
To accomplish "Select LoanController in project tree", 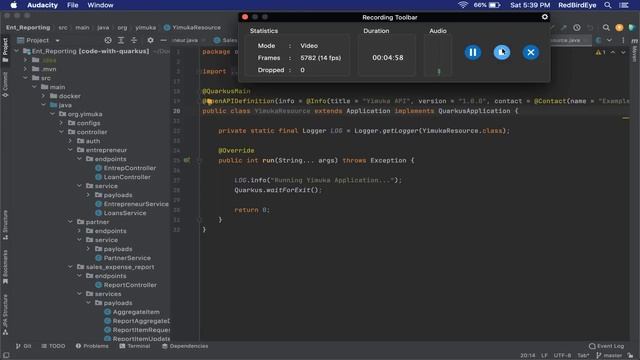I will pyautogui.click(x=123, y=177).
